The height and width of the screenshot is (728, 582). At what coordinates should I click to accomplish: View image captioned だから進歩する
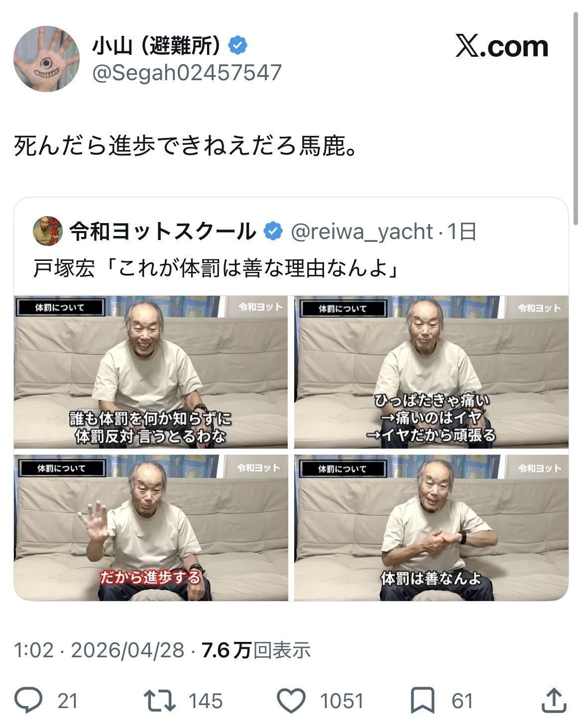pyautogui.click(x=151, y=528)
